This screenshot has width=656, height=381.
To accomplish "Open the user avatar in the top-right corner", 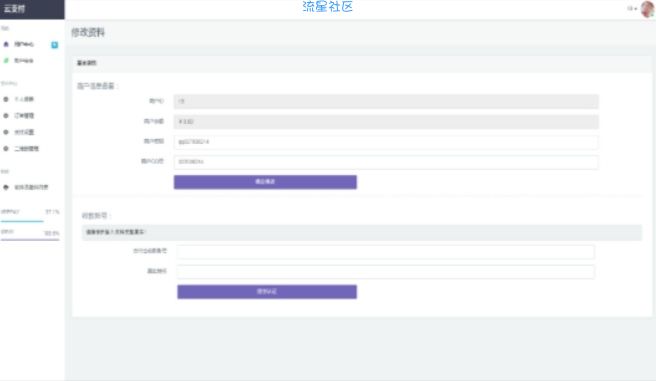I will coord(648,9).
